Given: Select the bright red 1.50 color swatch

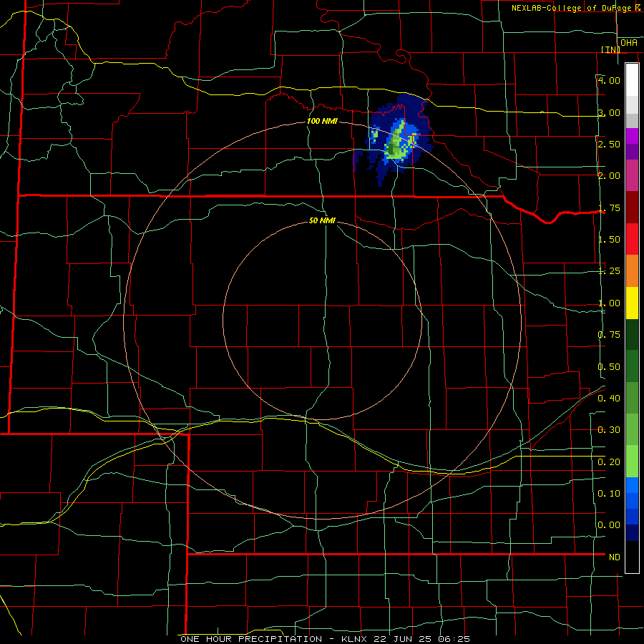Looking at the screenshot, I should [x=632, y=239].
